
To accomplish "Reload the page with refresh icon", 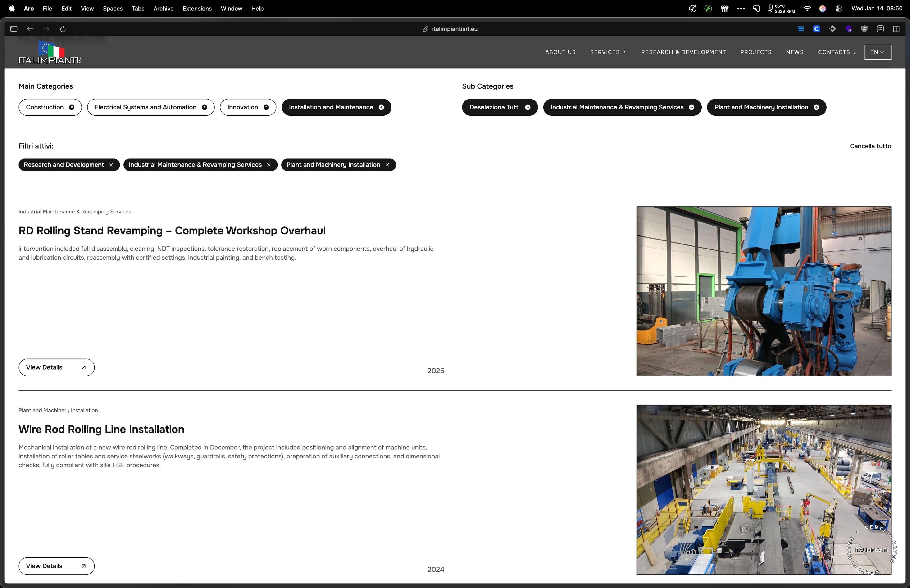I will (x=63, y=29).
